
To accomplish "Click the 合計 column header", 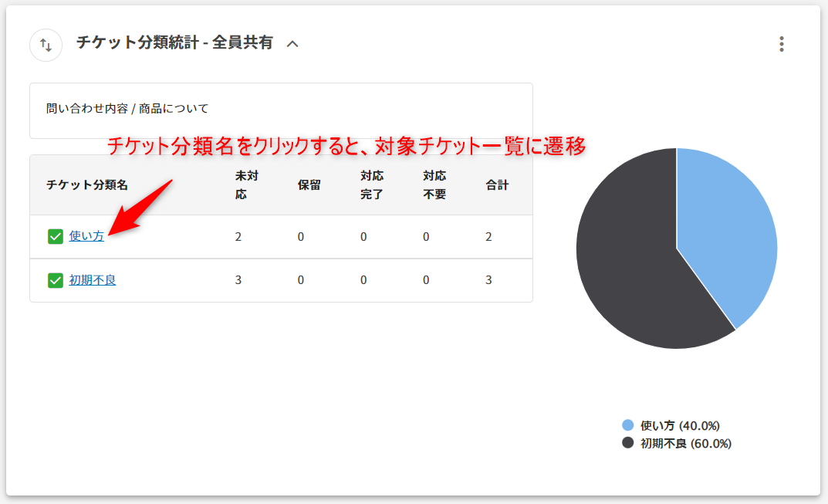I will 497,185.
